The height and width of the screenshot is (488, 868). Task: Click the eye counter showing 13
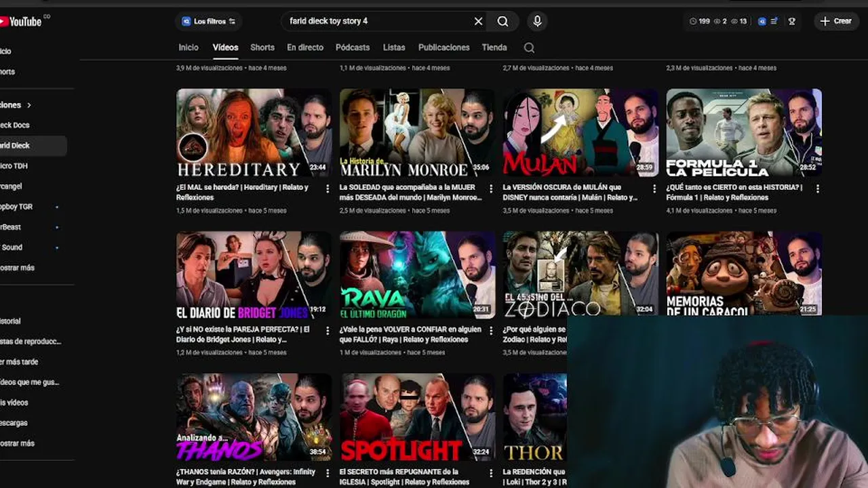(739, 21)
